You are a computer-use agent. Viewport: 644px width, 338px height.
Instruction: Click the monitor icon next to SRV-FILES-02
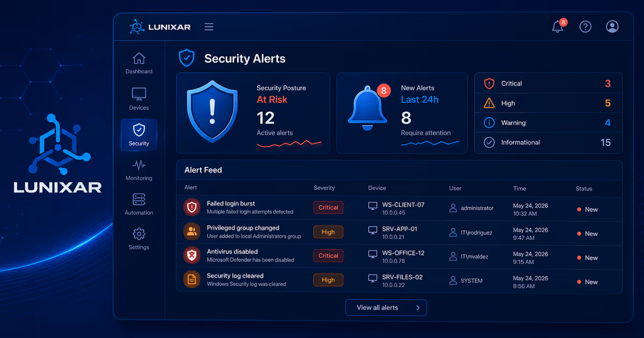[x=372, y=278]
